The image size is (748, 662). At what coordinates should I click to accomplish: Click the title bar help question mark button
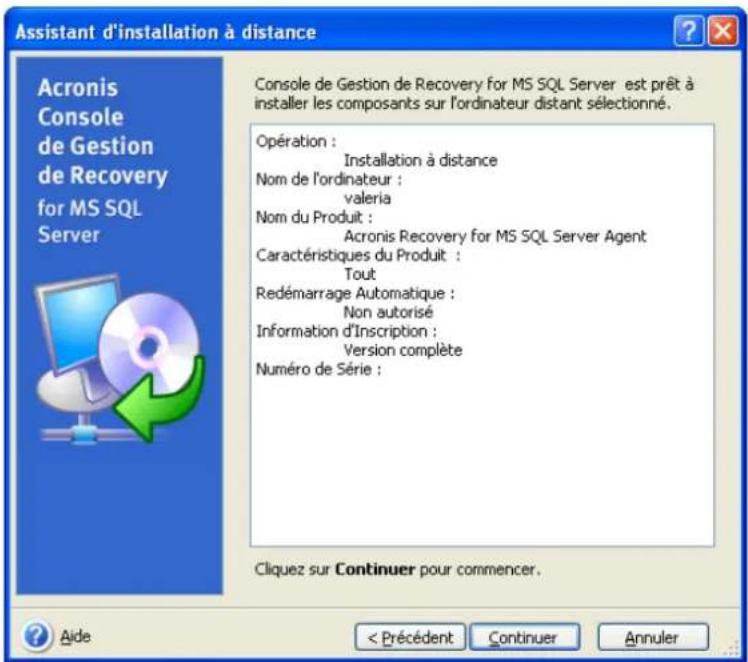pos(688,31)
